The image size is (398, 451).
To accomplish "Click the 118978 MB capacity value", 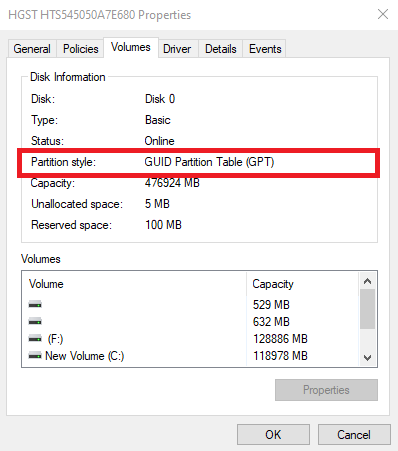I will point(280,356).
